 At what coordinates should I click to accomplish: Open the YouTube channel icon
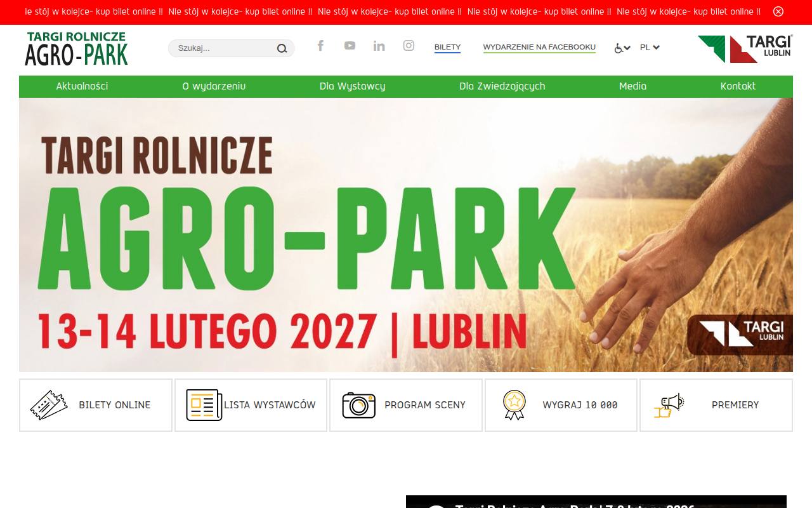coord(350,45)
